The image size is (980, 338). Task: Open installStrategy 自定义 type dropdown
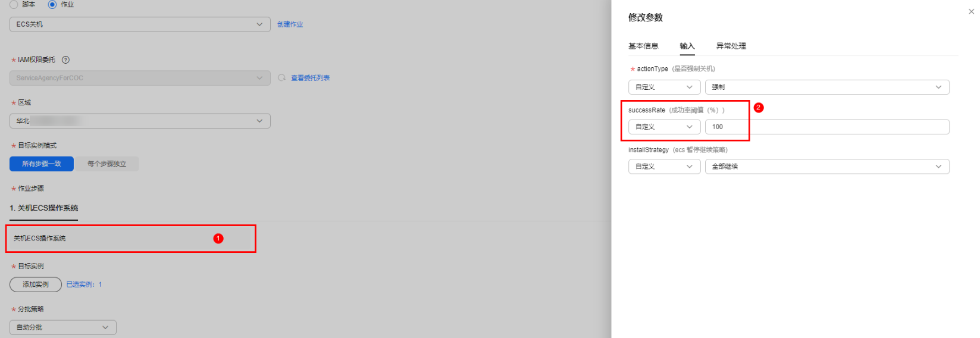point(665,167)
